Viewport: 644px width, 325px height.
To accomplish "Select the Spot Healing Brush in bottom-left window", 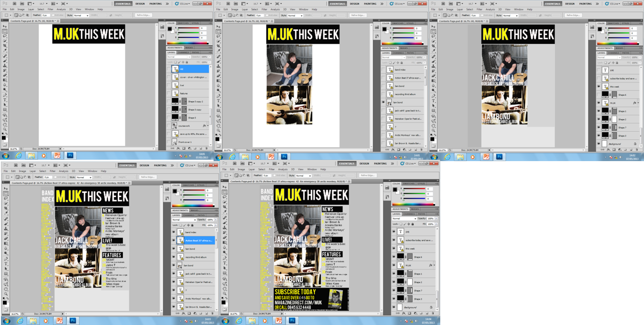I will (6, 218).
